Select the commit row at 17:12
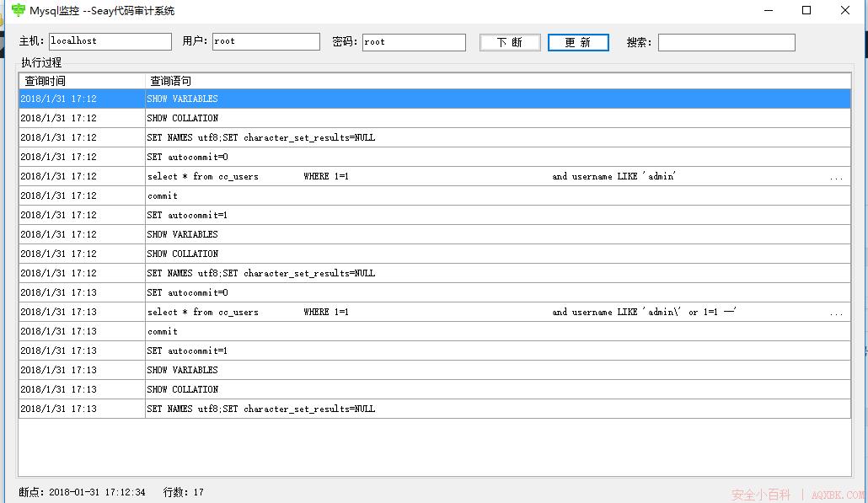This screenshot has height=503, width=868. pyautogui.click(x=435, y=195)
